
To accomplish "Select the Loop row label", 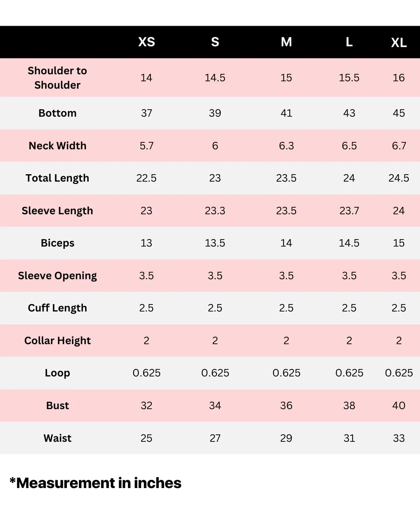I will pos(58,373).
